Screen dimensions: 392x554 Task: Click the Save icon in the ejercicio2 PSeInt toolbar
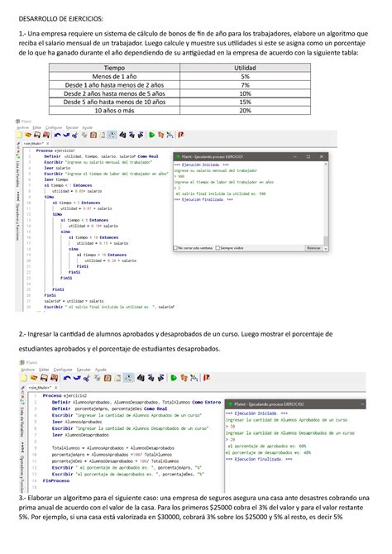44,378
